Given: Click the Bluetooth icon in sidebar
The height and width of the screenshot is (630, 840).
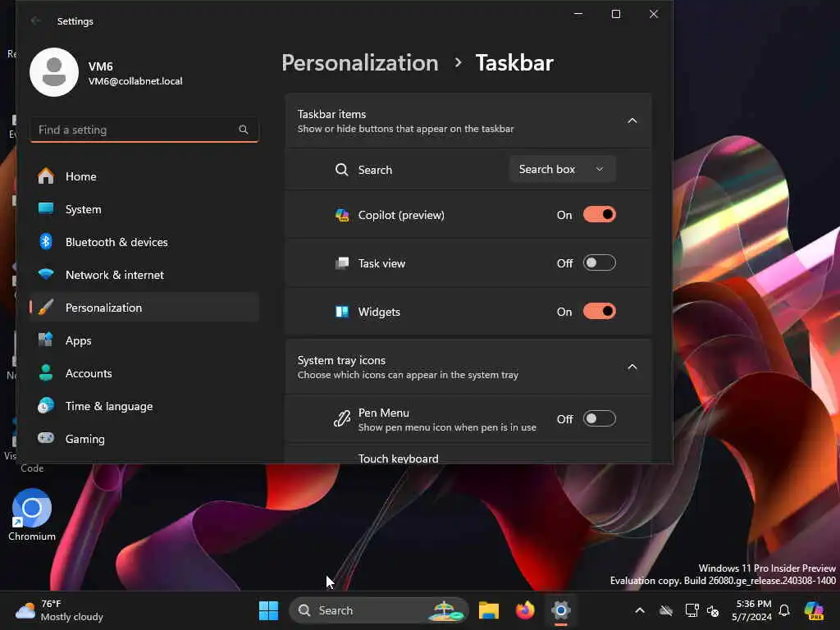Looking at the screenshot, I should click(x=46, y=242).
